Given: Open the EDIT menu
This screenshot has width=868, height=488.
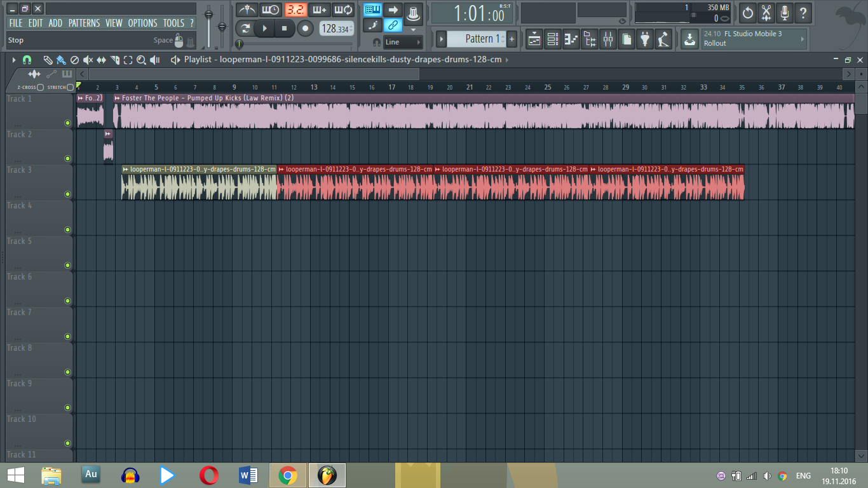Looking at the screenshot, I should pyautogui.click(x=36, y=23).
